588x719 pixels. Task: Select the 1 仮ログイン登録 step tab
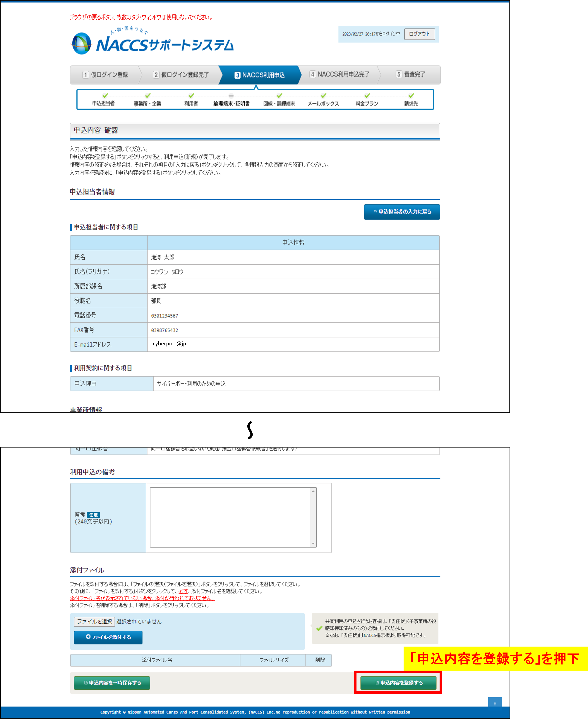(x=106, y=75)
